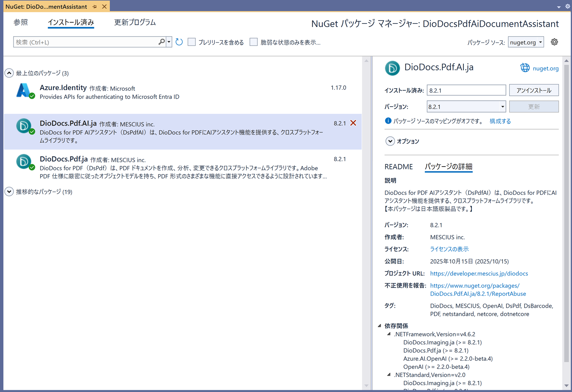Expand the 推移的なパッケージ group
The image size is (572, 392).
(9, 192)
